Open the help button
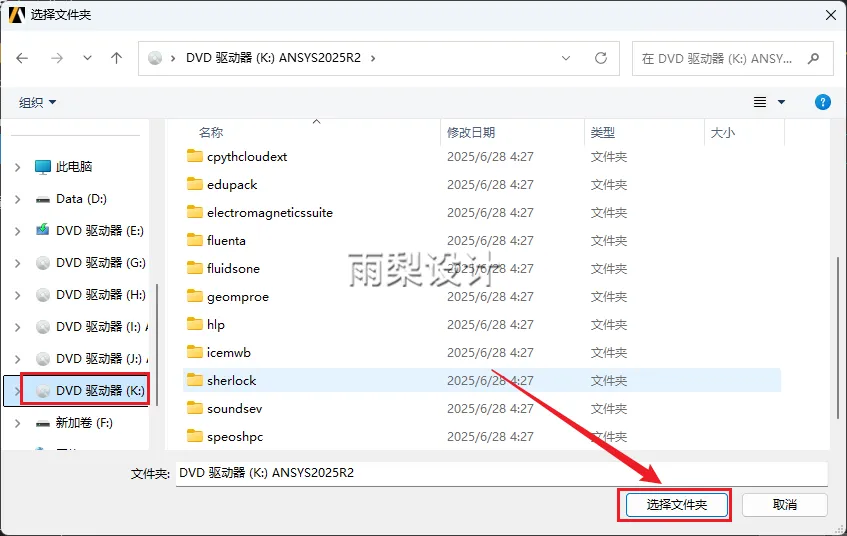 822,102
